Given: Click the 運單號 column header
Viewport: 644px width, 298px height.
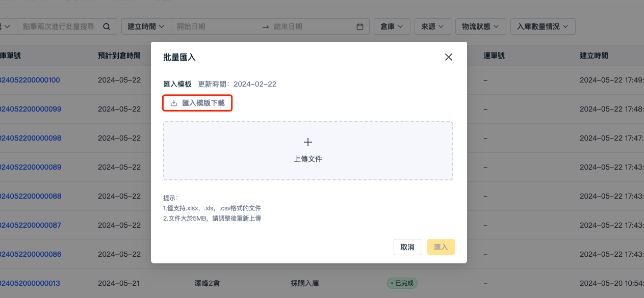Looking at the screenshot, I should (x=494, y=56).
